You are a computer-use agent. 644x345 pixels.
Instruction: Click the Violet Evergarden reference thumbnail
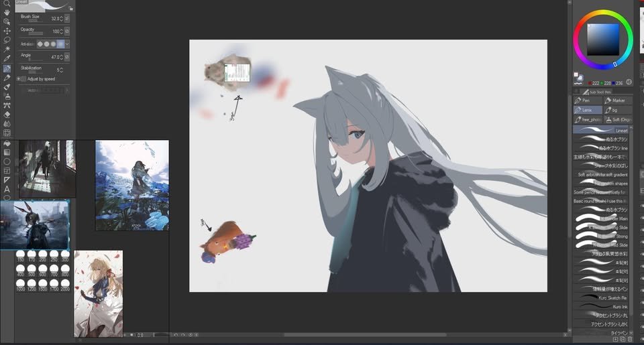point(98,293)
